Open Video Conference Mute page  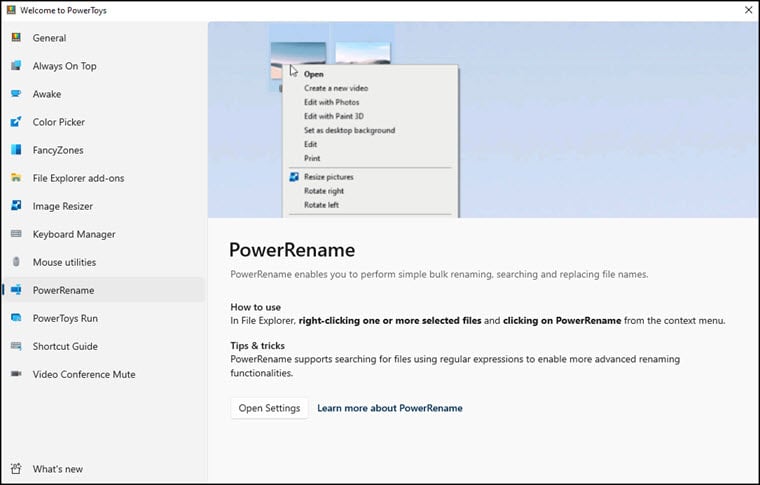[104, 375]
